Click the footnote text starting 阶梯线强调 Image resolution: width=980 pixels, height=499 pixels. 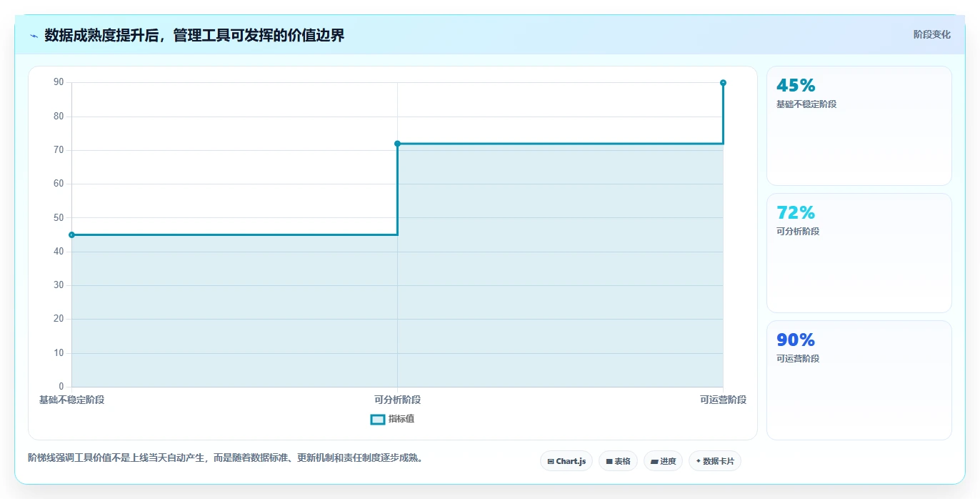tap(226, 458)
